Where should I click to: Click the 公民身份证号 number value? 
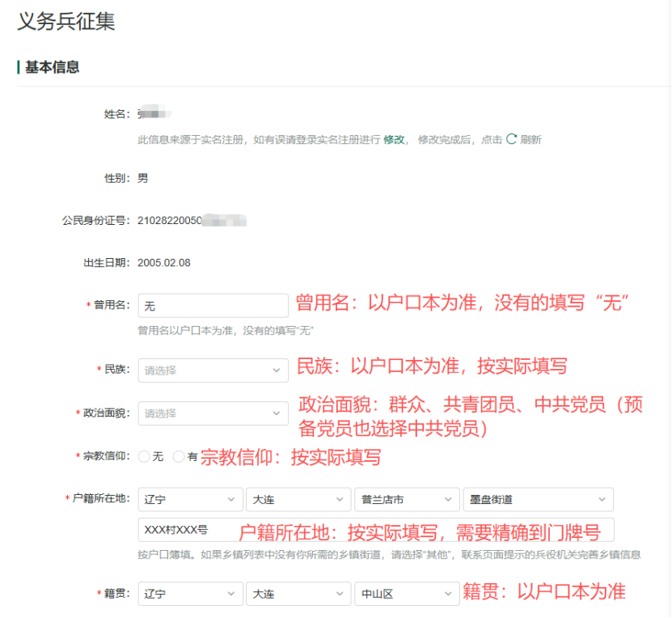[x=192, y=220]
